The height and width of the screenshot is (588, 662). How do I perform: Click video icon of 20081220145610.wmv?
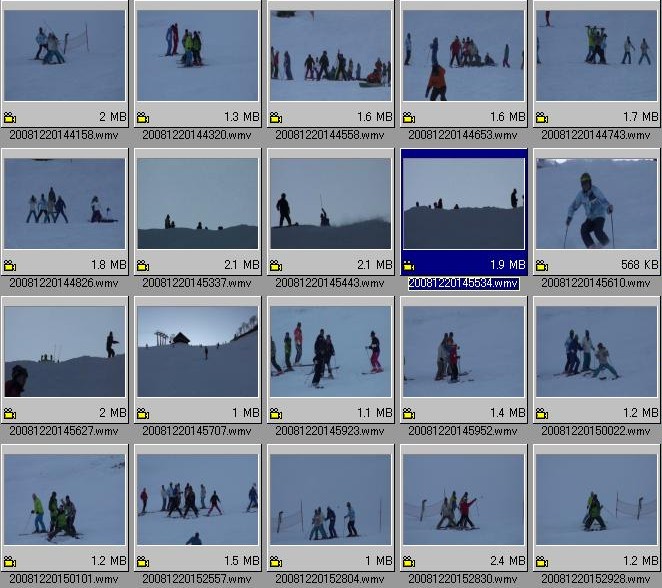(542, 266)
